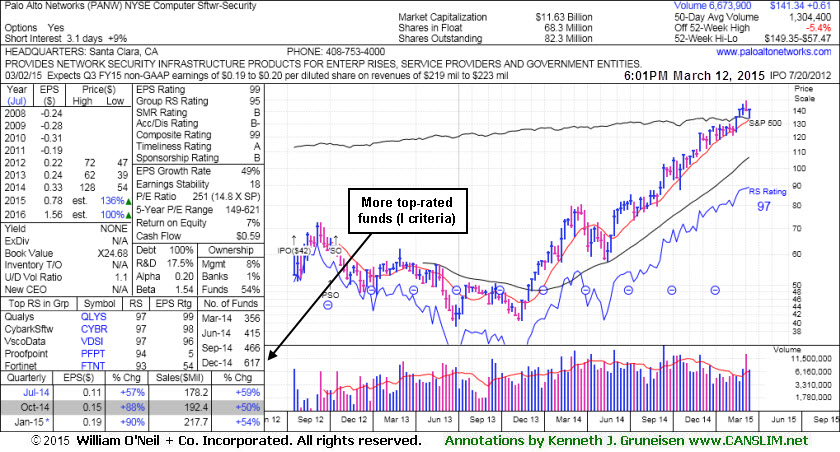Click the PFPT ticker symbol

[x=93, y=353]
